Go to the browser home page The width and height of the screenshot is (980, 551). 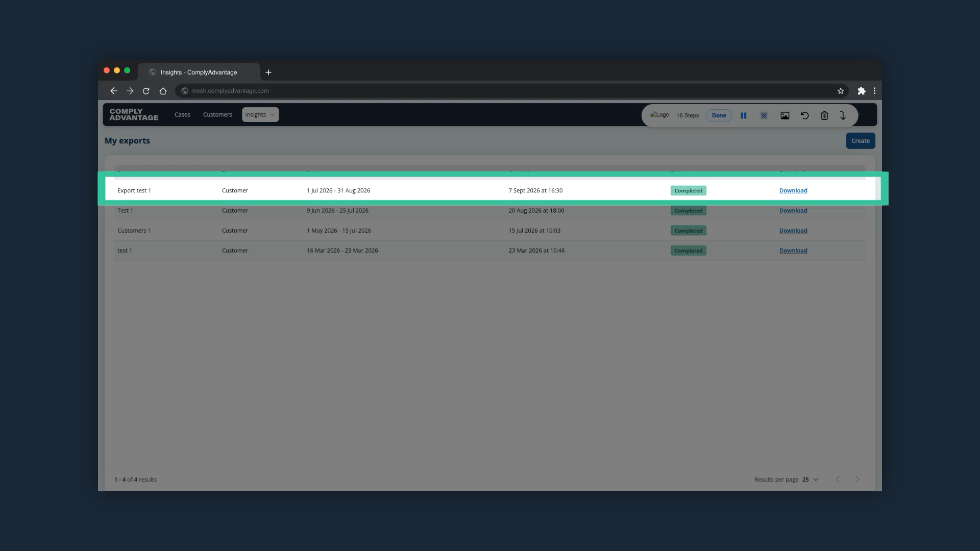(163, 91)
